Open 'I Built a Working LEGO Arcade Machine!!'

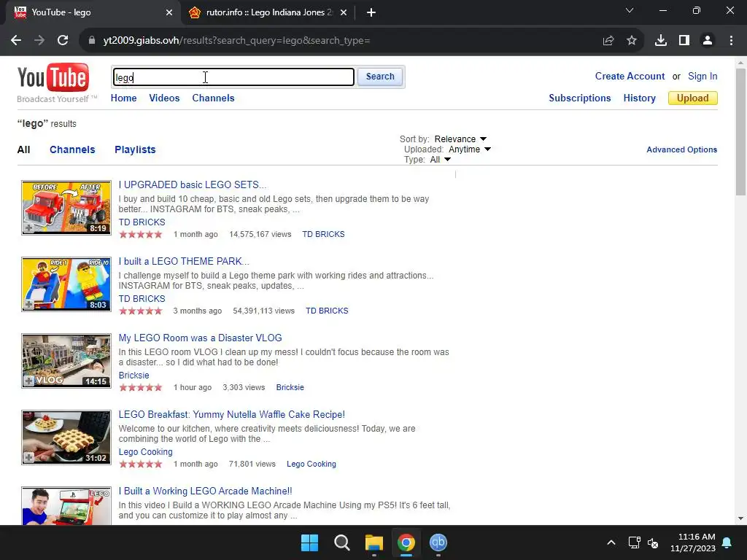tap(205, 491)
